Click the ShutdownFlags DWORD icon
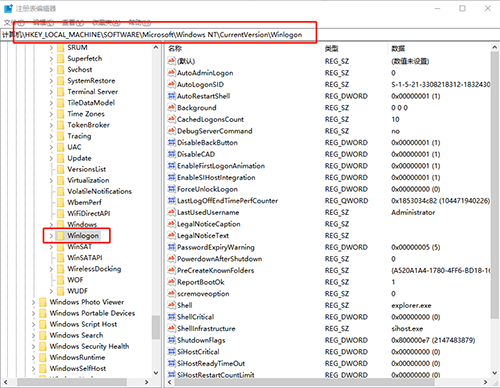 tap(171, 340)
